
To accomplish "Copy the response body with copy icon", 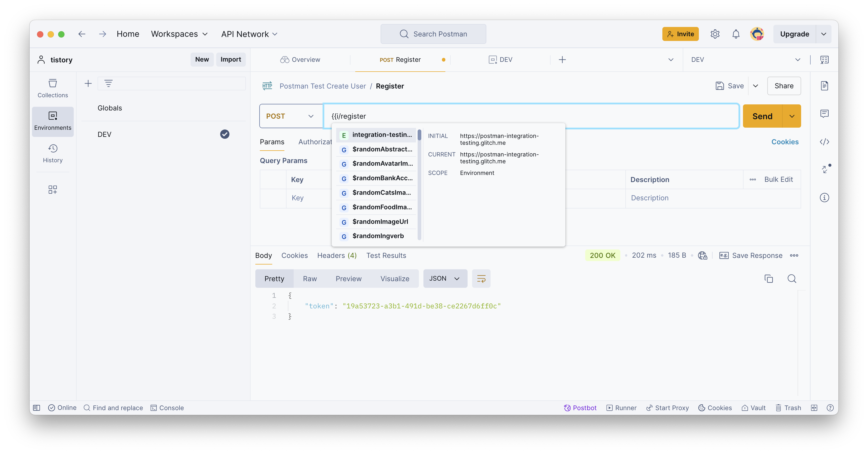I will coord(769,279).
